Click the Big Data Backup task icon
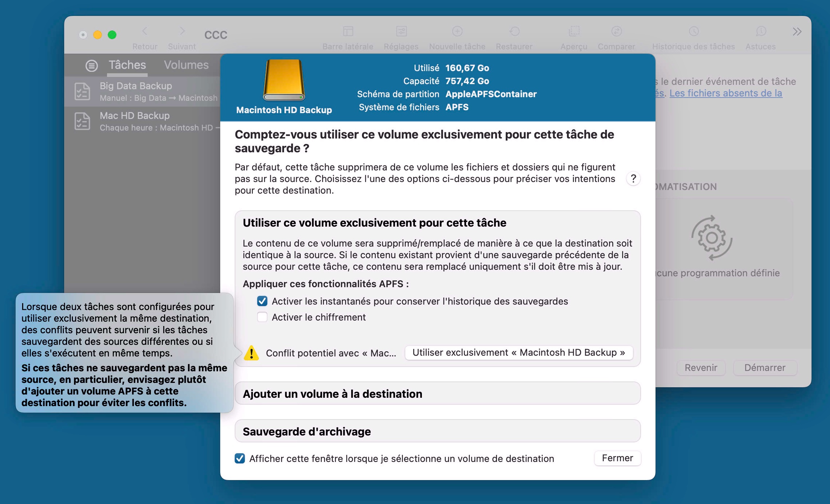830x504 pixels. click(x=82, y=91)
